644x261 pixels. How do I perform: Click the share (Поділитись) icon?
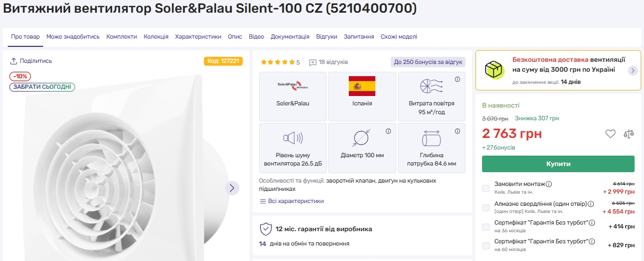coord(14,61)
